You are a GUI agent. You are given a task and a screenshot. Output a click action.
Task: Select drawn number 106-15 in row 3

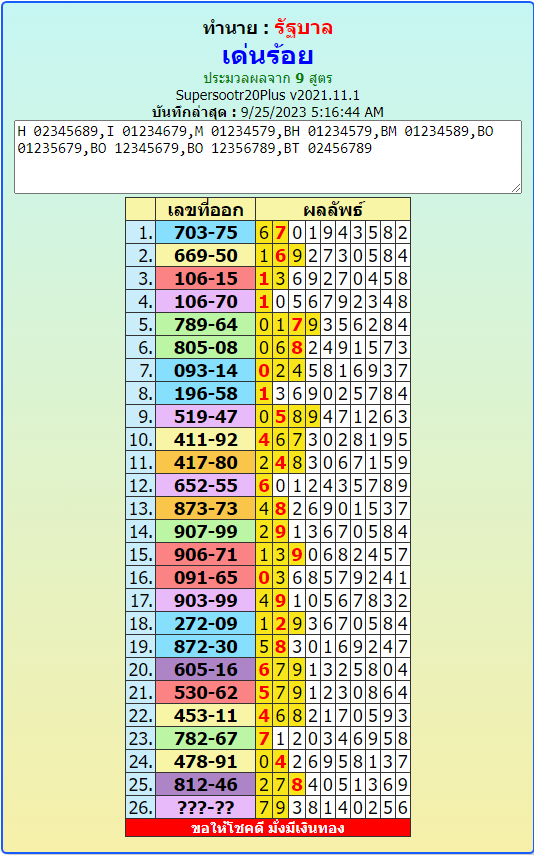(x=206, y=279)
